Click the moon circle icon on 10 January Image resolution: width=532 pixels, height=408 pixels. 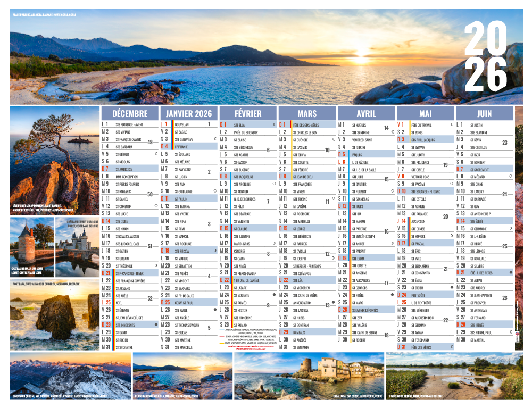(215, 191)
